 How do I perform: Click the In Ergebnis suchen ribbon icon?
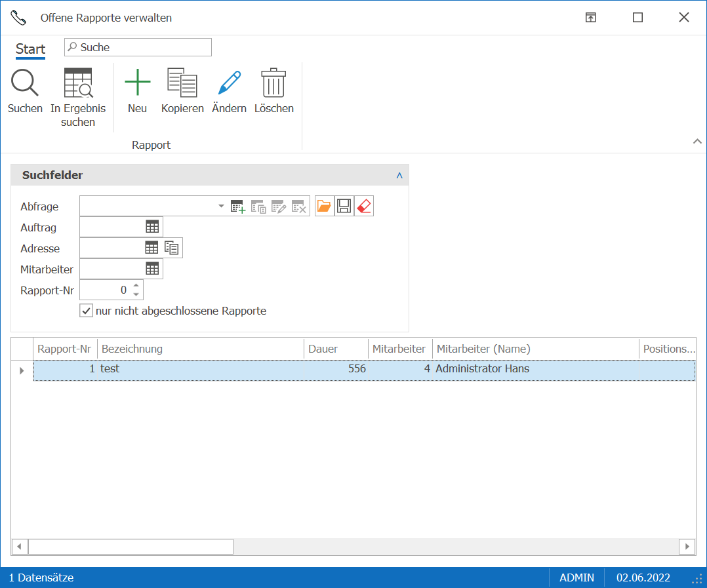click(x=78, y=83)
